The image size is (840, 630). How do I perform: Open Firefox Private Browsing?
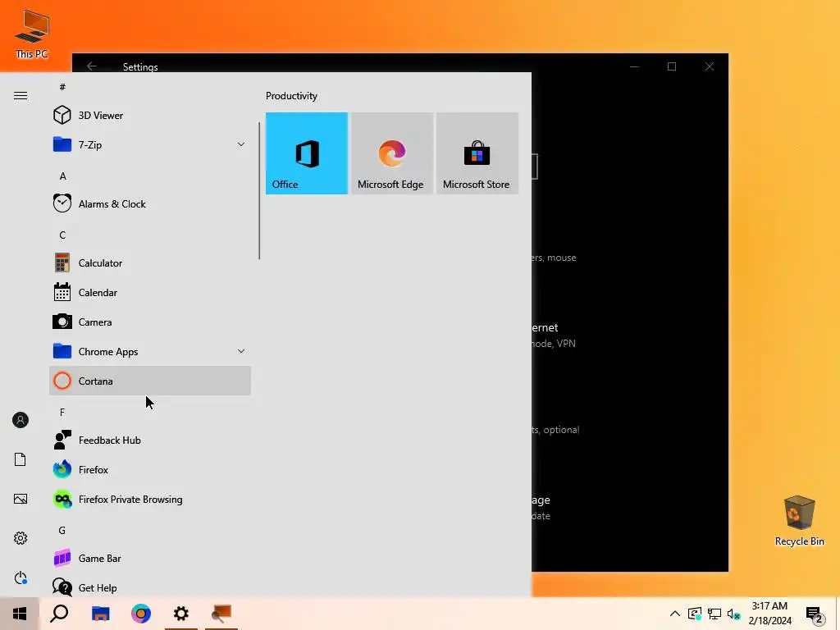pyautogui.click(x=150, y=500)
